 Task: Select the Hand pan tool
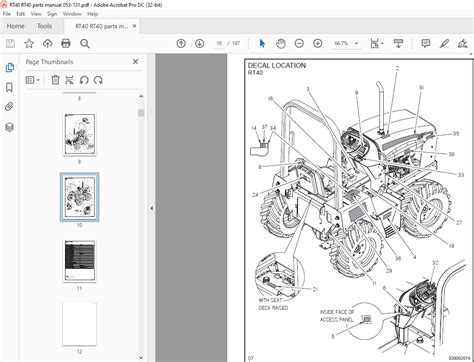click(281, 44)
